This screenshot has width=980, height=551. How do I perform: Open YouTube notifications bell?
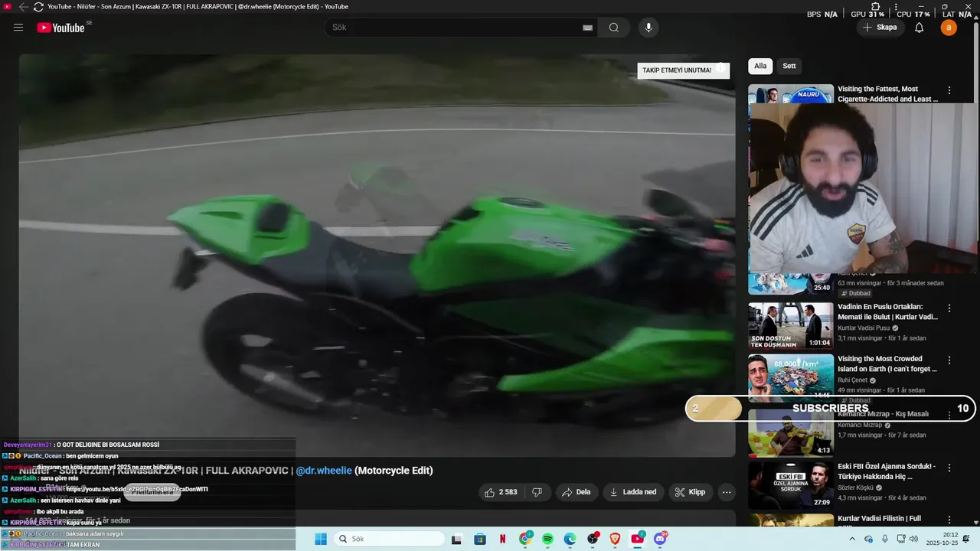[920, 28]
